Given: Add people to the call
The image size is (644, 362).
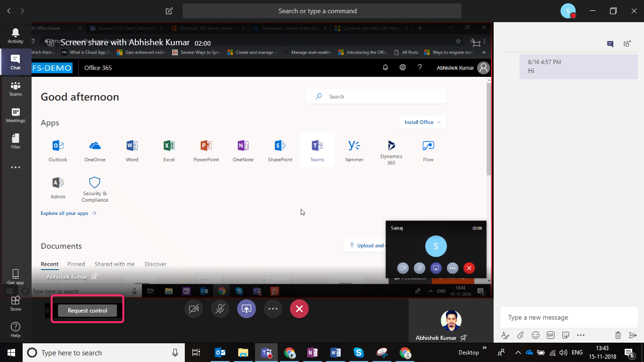Looking at the screenshot, I should 627,44.
